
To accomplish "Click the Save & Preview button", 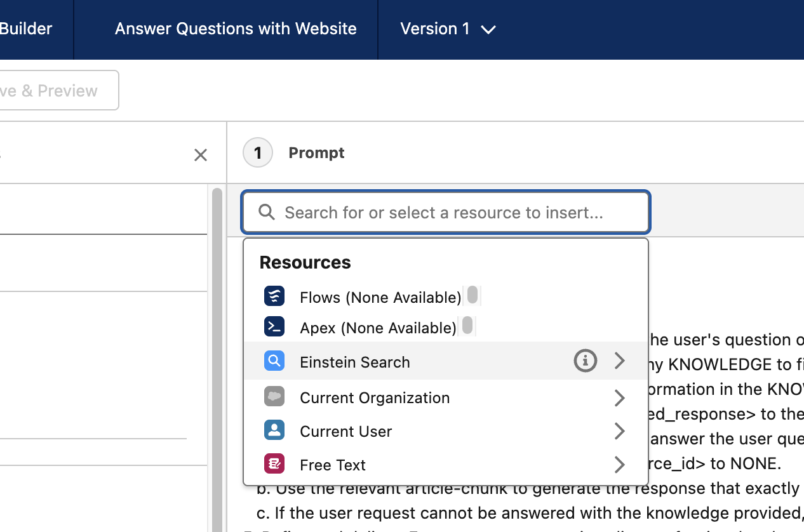I will (x=57, y=91).
